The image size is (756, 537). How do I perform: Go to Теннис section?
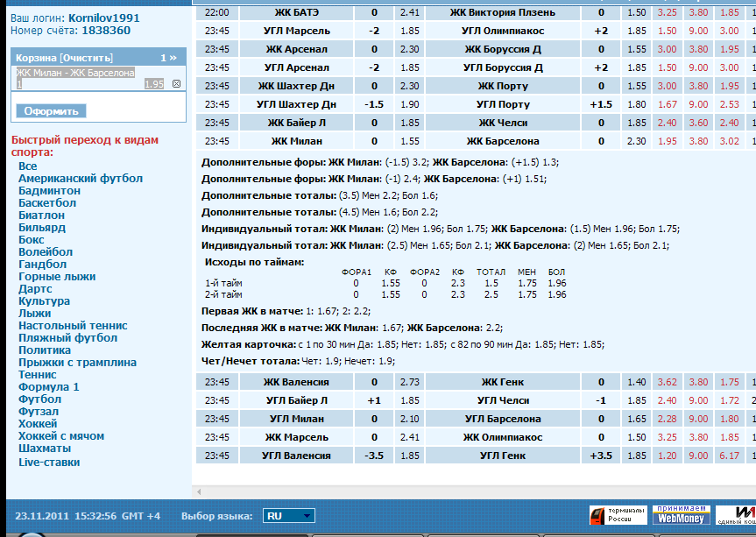pyautogui.click(x=37, y=375)
